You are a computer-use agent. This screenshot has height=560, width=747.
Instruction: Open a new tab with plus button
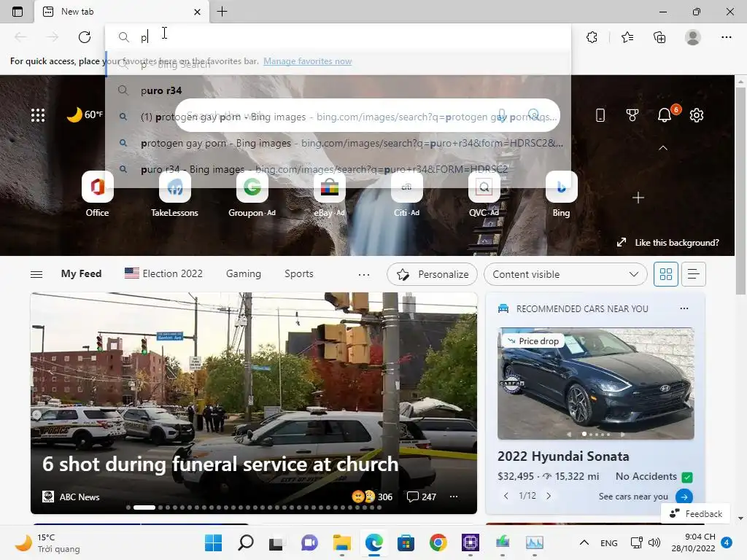222,12
